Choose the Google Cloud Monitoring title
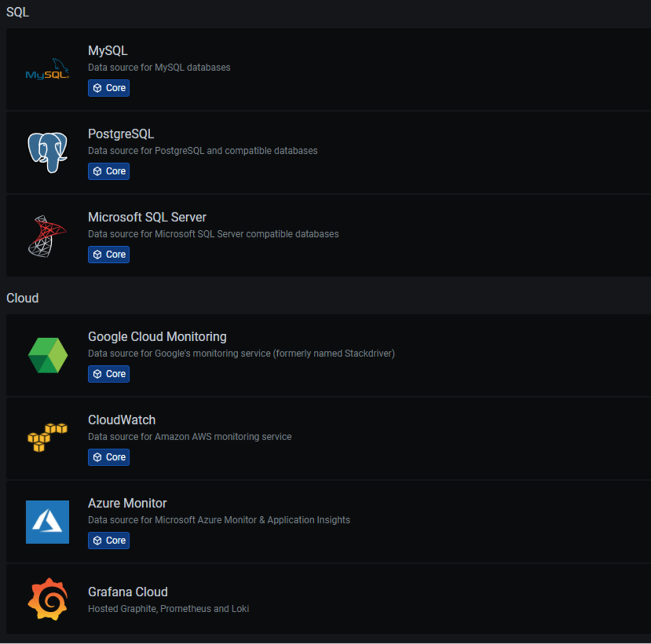This screenshot has width=651, height=644. [157, 336]
